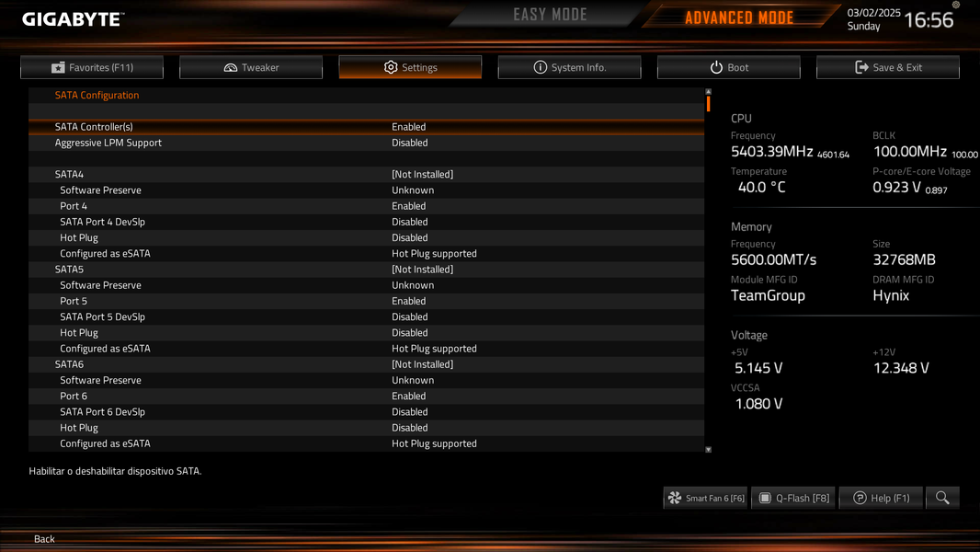
Task: Launch the Q-Flash BIOS update utility
Action: point(793,498)
